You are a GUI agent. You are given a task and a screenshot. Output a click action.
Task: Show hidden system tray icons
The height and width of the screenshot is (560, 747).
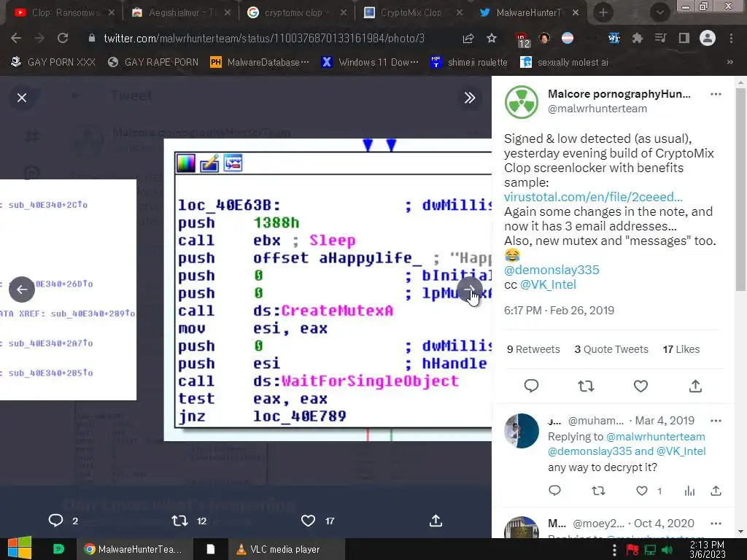coord(614,550)
